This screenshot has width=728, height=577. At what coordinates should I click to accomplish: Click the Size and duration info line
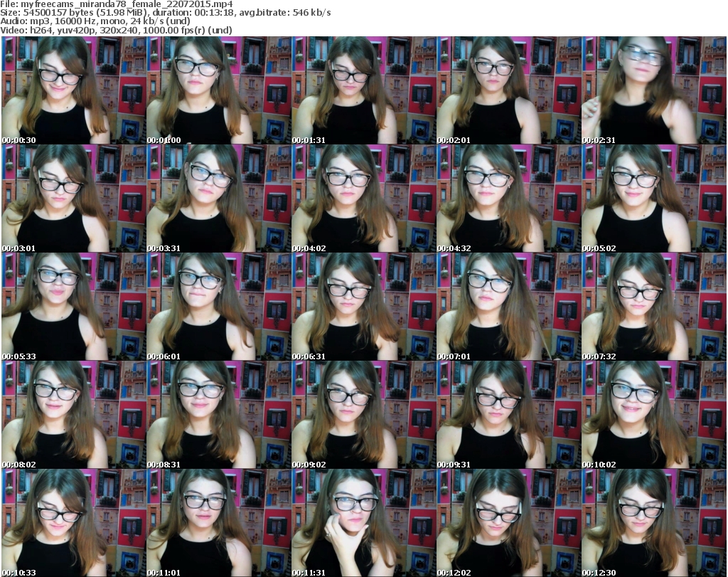[x=165, y=13]
